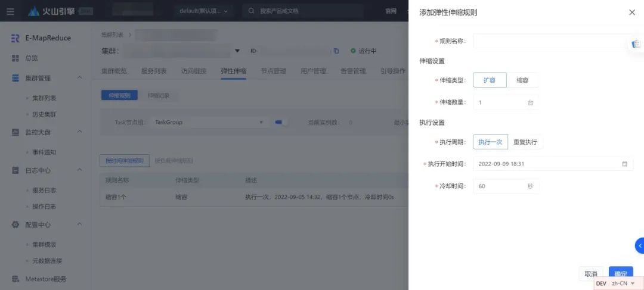Image resolution: width=644 pixels, height=290 pixels.
Task: Open the TaskGroup node group dropdown
Action: pyautogui.click(x=209, y=122)
